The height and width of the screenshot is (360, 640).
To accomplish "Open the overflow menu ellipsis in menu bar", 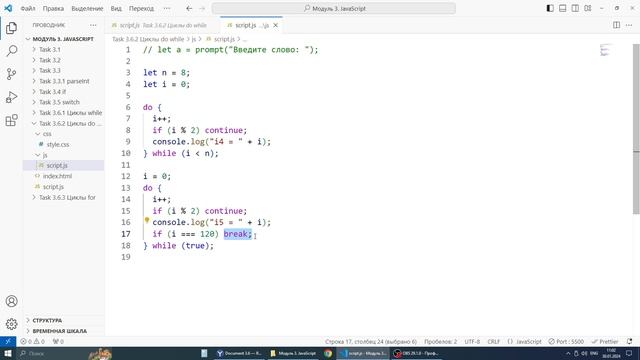I will point(167,8).
